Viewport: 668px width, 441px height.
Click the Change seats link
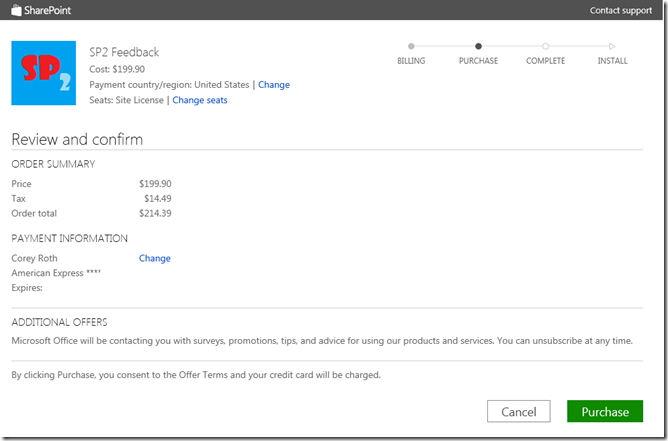point(200,100)
